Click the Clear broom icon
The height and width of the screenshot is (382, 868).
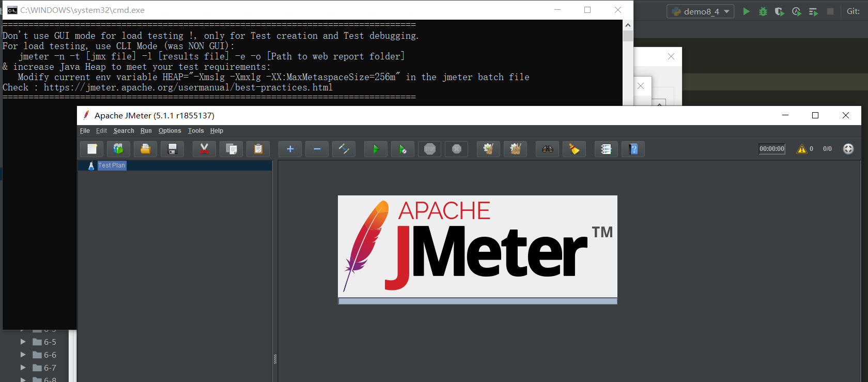click(x=489, y=149)
